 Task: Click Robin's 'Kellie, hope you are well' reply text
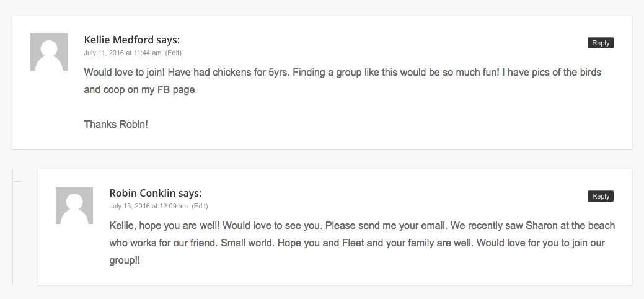tap(362, 243)
